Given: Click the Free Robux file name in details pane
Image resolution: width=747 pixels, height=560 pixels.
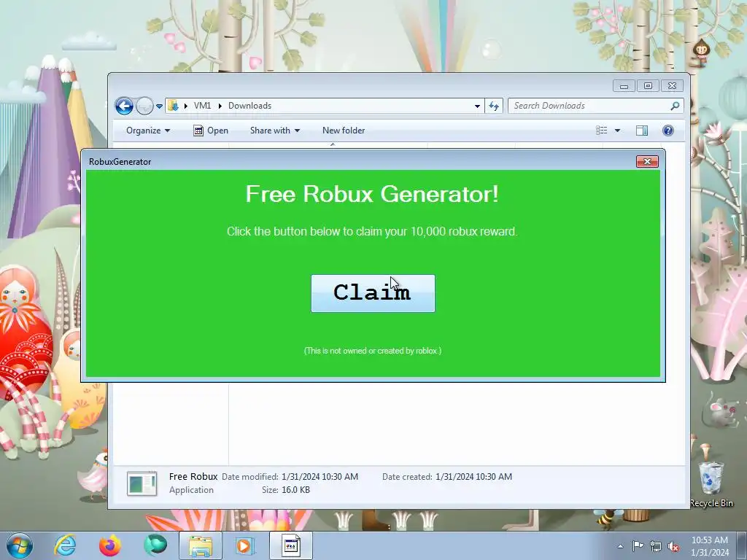Looking at the screenshot, I should coord(193,477).
